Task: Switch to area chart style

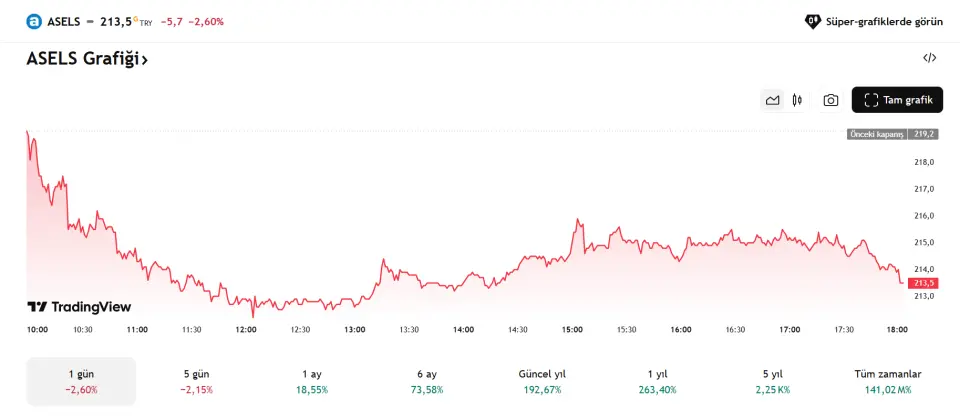Action: click(x=772, y=100)
